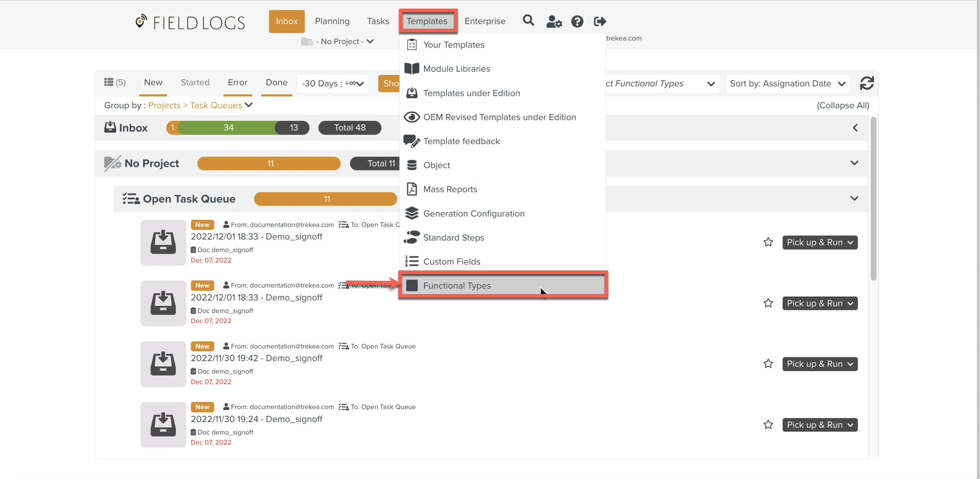Click the search magnifier icon

(x=528, y=20)
